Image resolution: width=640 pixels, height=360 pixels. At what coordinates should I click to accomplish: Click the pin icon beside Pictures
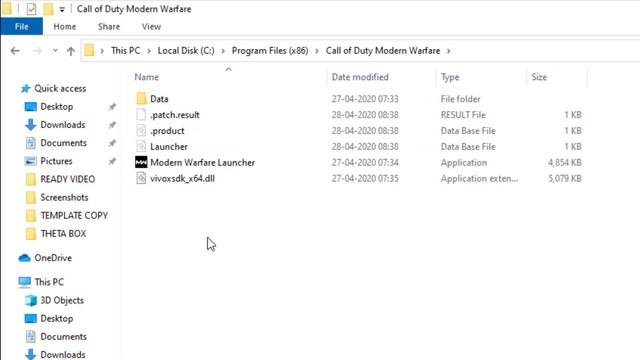point(112,161)
